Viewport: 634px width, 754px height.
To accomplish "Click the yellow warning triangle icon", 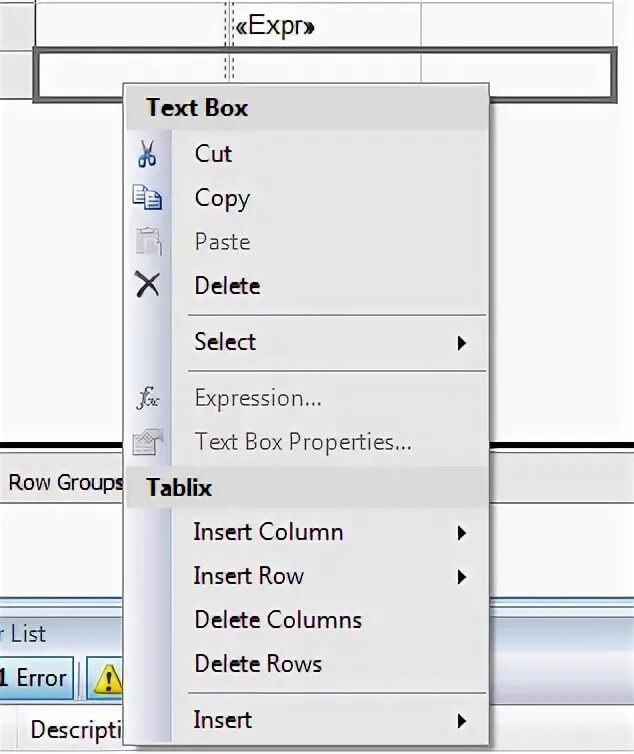I will (x=107, y=679).
